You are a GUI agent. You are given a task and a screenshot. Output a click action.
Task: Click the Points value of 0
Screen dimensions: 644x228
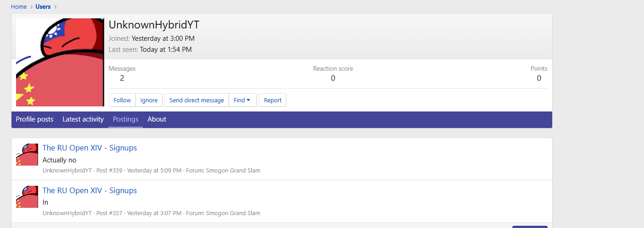tap(539, 78)
